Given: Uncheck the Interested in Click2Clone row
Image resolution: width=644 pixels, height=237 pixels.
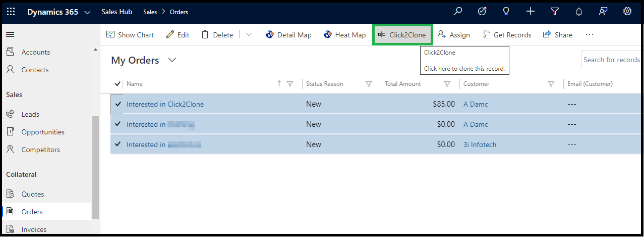Looking at the screenshot, I should click(x=118, y=104).
